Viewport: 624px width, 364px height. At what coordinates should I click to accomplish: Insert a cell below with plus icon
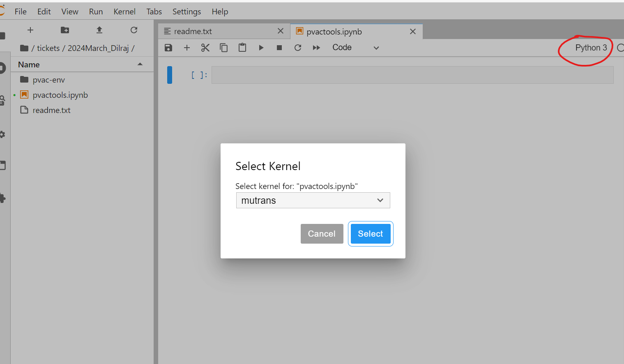click(x=187, y=48)
